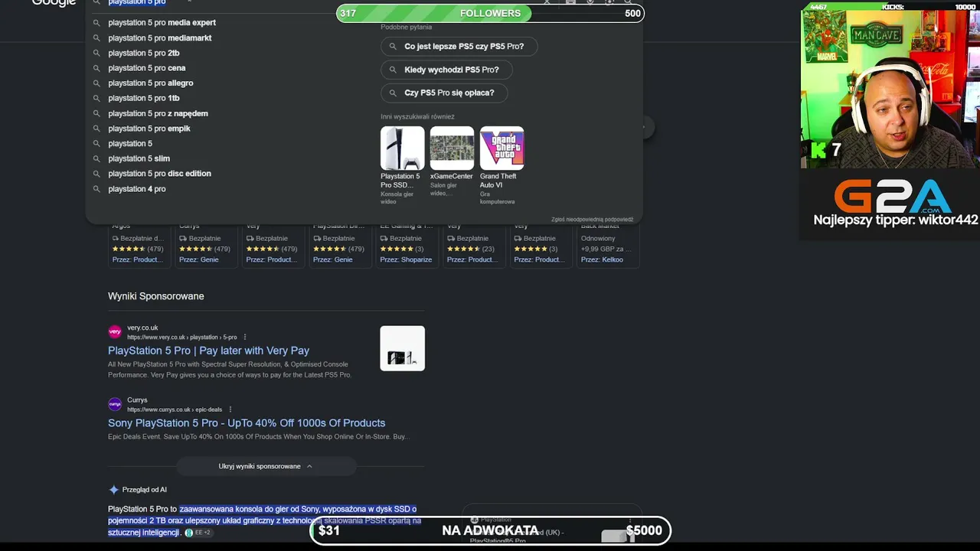Open the 'Przez: Kelkoo' link
This screenshot has width=980, height=551.
tap(602, 259)
